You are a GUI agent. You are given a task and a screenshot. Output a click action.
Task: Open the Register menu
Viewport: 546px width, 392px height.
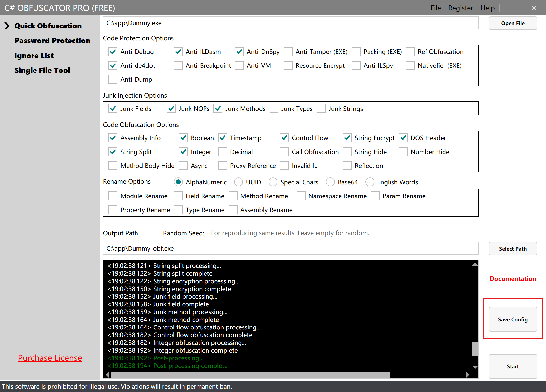tap(461, 8)
